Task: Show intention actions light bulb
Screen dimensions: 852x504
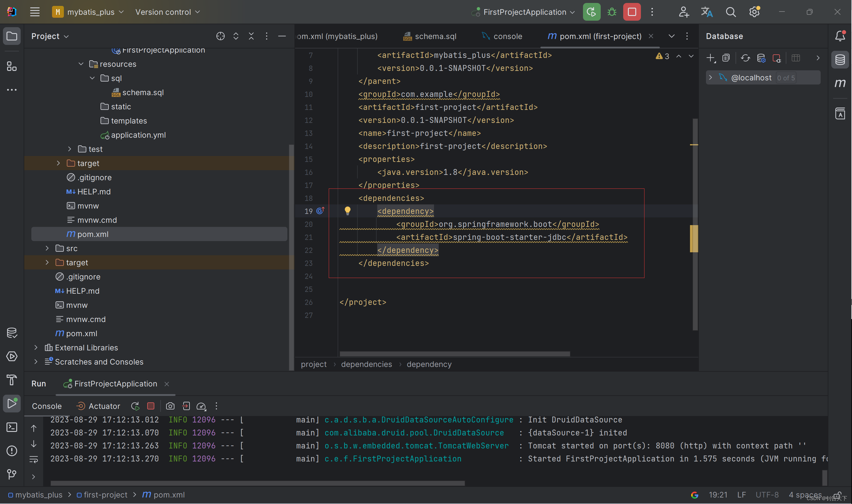Action: pos(347,211)
